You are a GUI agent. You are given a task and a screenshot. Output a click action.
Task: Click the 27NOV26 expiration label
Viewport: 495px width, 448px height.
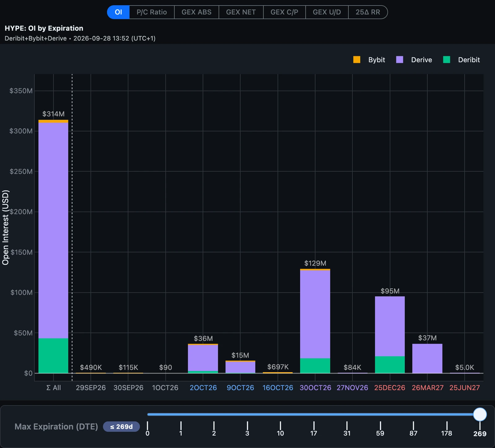point(352,388)
